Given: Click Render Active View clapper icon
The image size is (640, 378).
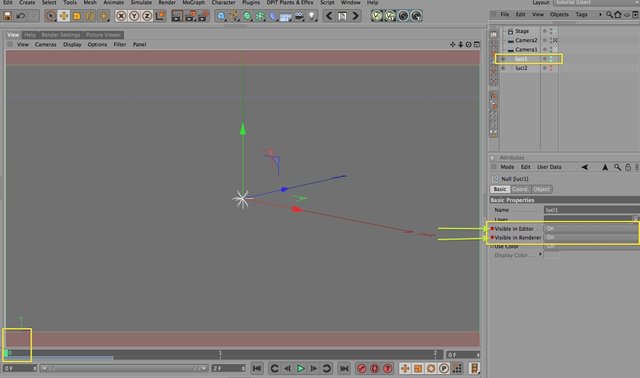Looking at the screenshot, I should click(177, 16).
